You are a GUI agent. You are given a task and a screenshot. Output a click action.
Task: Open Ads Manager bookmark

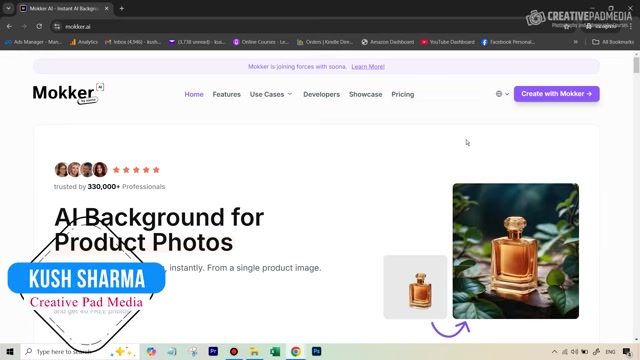pyautogui.click(x=33, y=42)
